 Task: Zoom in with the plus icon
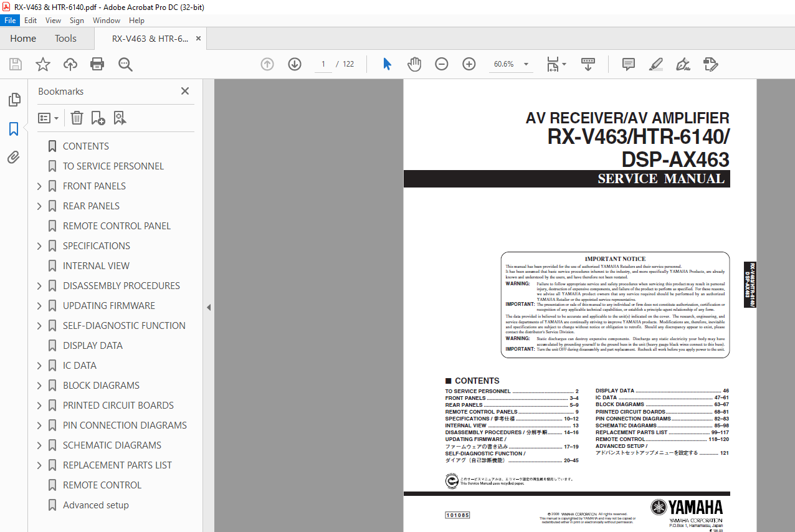coord(469,64)
